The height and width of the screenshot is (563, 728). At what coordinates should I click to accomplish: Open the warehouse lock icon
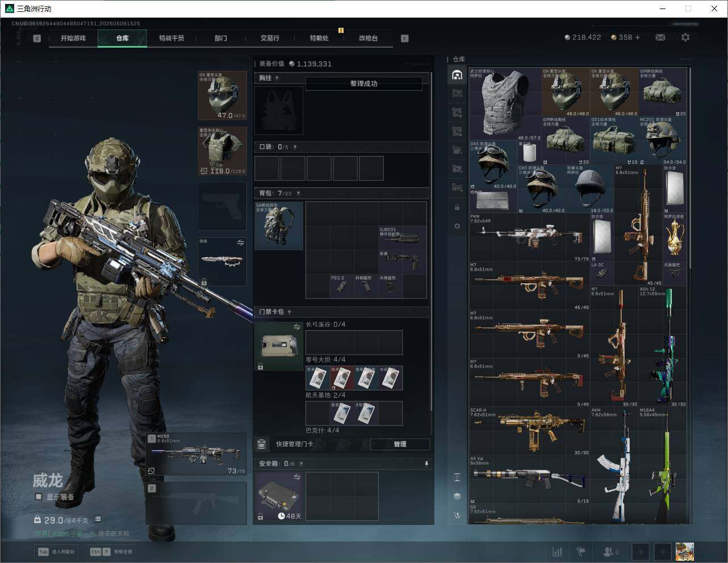coord(457,207)
